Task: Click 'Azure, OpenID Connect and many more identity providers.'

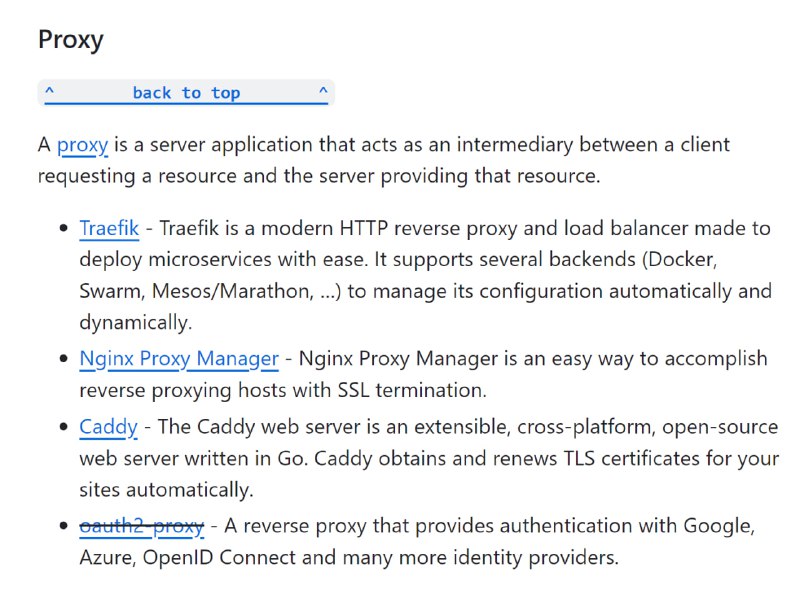Action: coord(349,558)
